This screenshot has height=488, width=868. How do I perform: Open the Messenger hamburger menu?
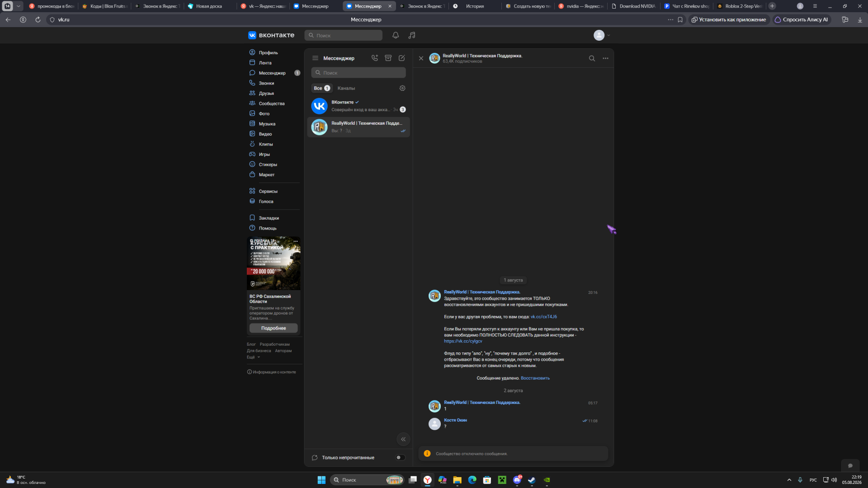315,58
